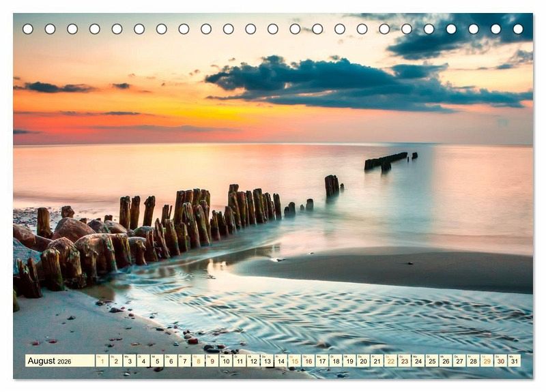Choose the date cell 10
546x392 pixels.
click(226, 361)
